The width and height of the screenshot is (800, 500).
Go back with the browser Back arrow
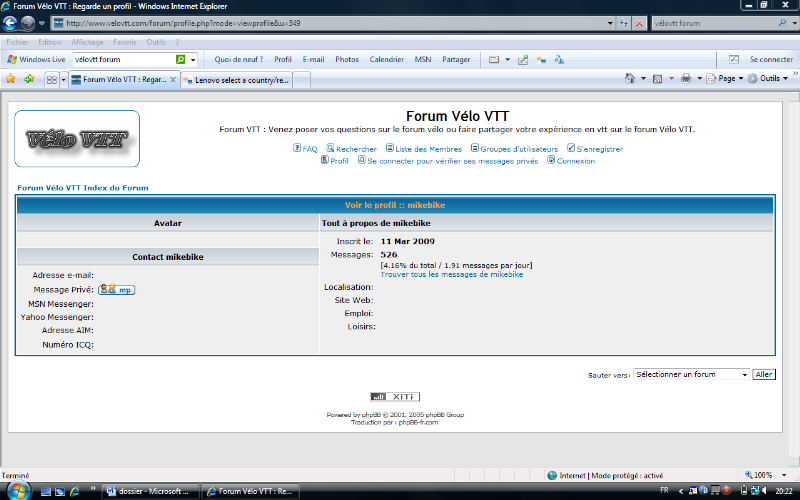tap(10, 23)
